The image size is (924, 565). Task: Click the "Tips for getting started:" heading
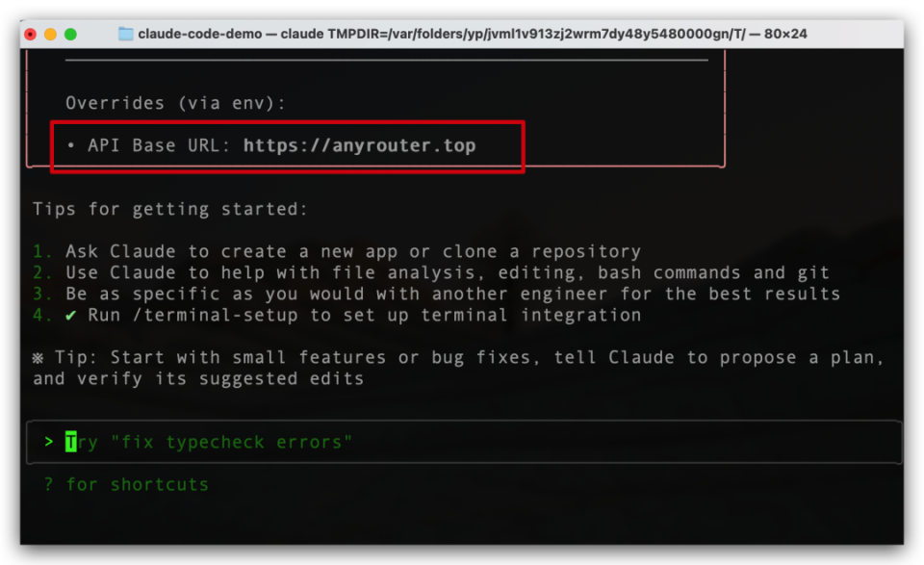pyautogui.click(x=169, y=209)
